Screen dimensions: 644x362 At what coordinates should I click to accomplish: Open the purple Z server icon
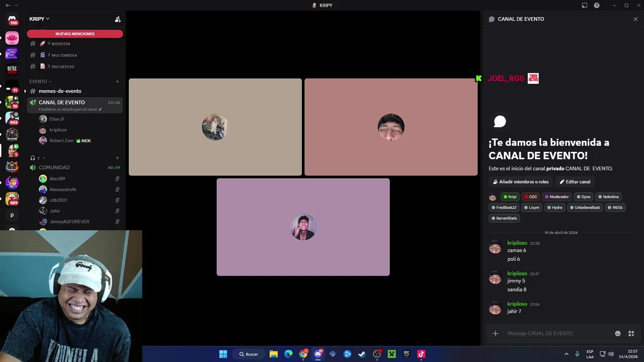pos(12,53)
